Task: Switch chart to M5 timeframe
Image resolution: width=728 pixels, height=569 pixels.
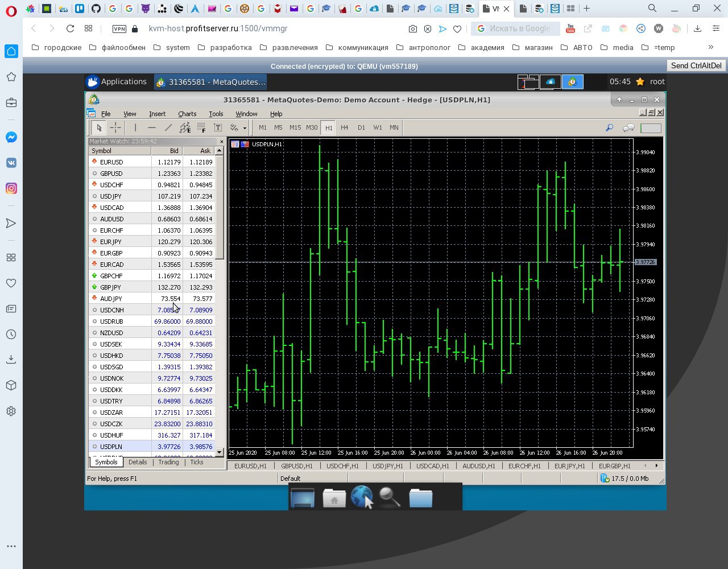Action: 278,127
